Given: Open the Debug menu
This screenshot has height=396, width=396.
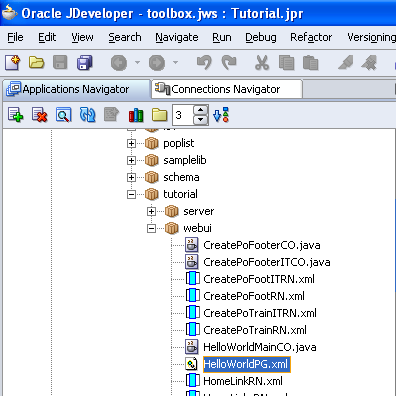Looking at the screenshot, I should pos(261,37).
